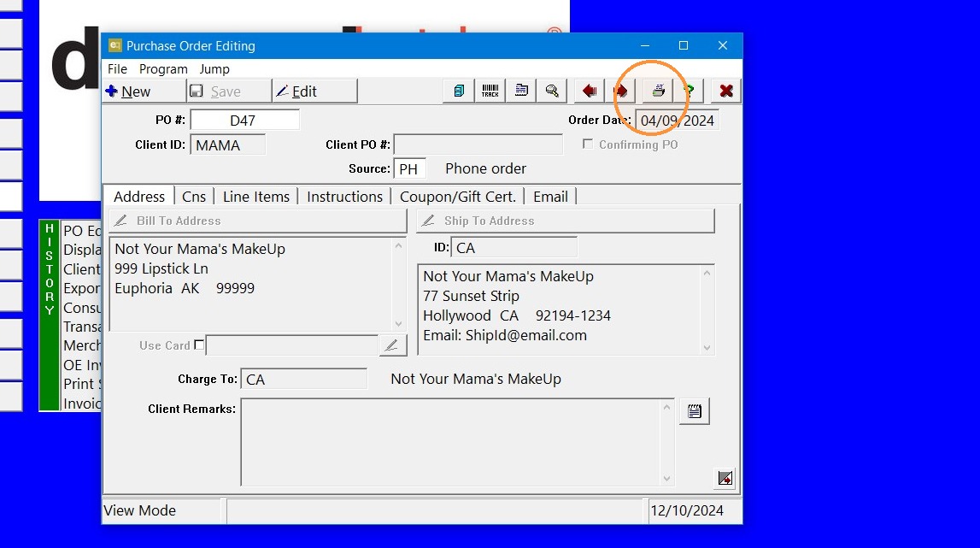Viewport: 980px width, 548px height.
Task: Switch to the Email tab
Action: pyautogui.click(x=550, y=197)
